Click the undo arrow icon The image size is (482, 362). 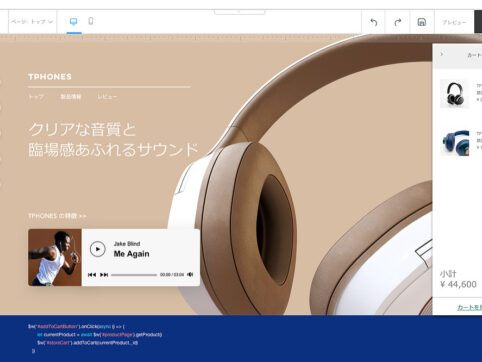(x=374, y=22)
